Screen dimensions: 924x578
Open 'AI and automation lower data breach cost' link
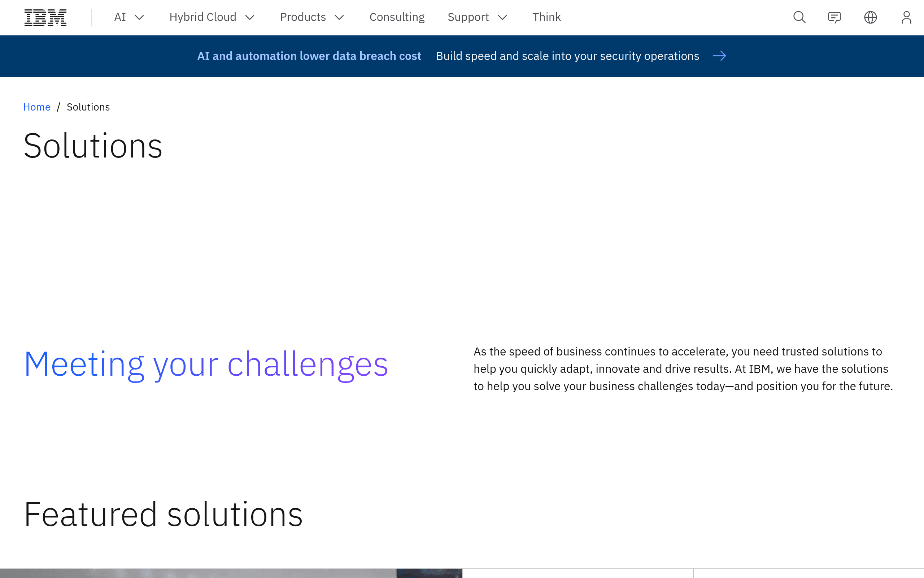tap(309, 56)
